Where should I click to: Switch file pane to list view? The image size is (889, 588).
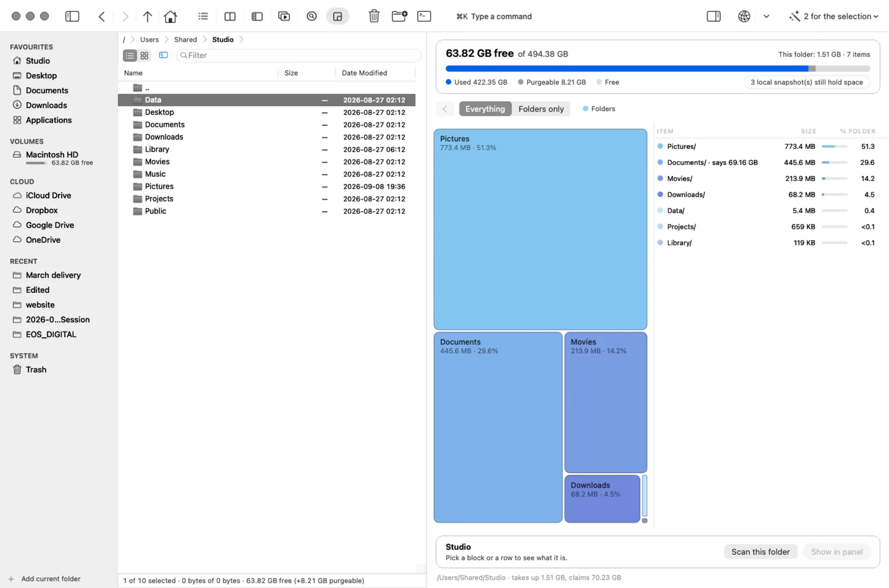click(129, 56)
